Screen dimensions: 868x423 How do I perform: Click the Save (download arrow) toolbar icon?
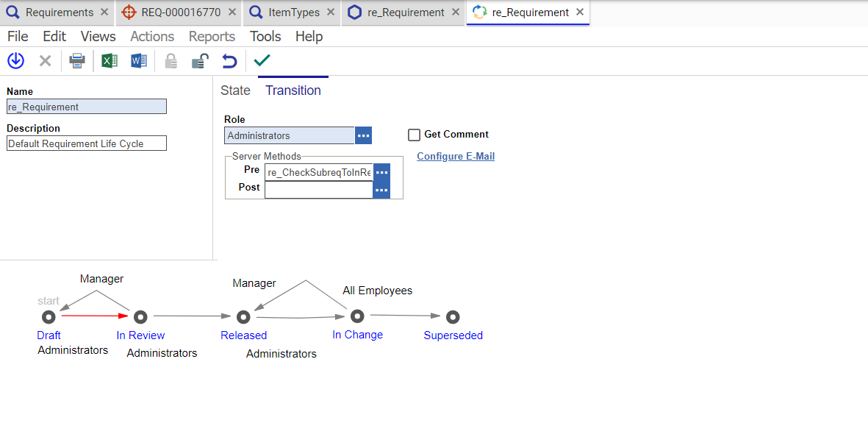[15, 61]
